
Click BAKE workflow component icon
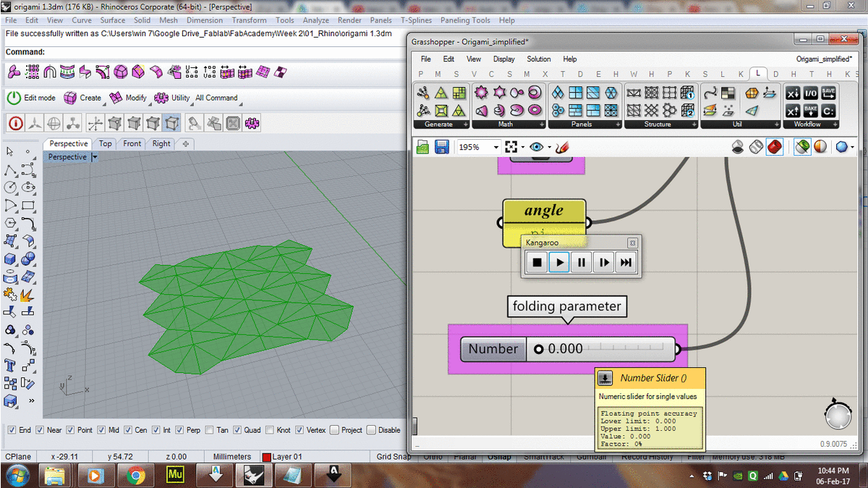[810, 111]
